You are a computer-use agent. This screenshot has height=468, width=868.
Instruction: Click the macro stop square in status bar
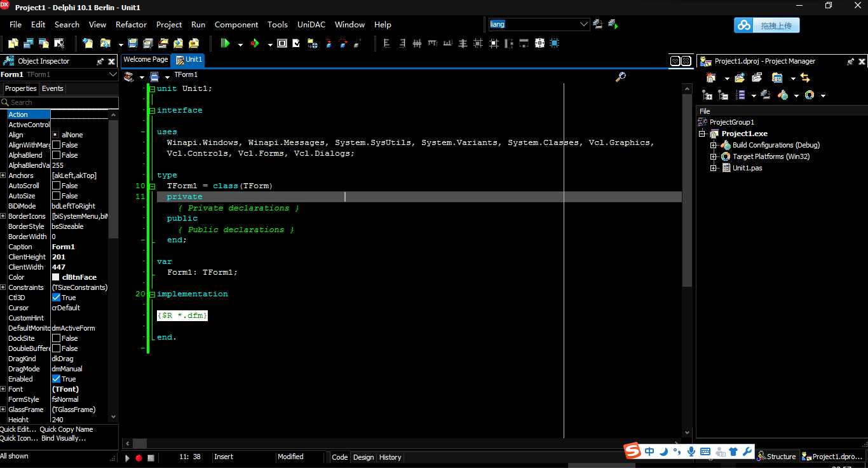point(151,458)
